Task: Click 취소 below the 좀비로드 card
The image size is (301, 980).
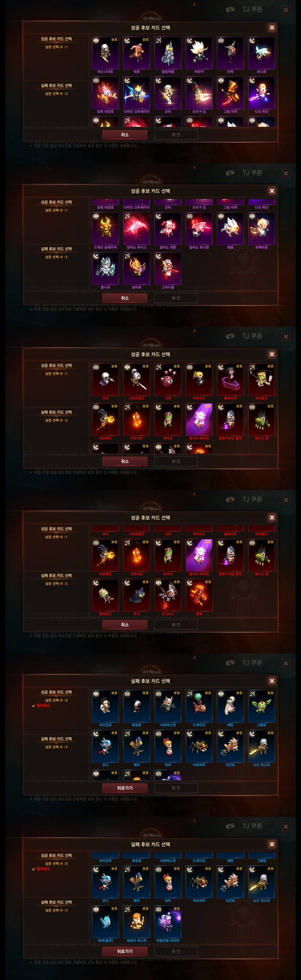Action: tap(125, 625)
